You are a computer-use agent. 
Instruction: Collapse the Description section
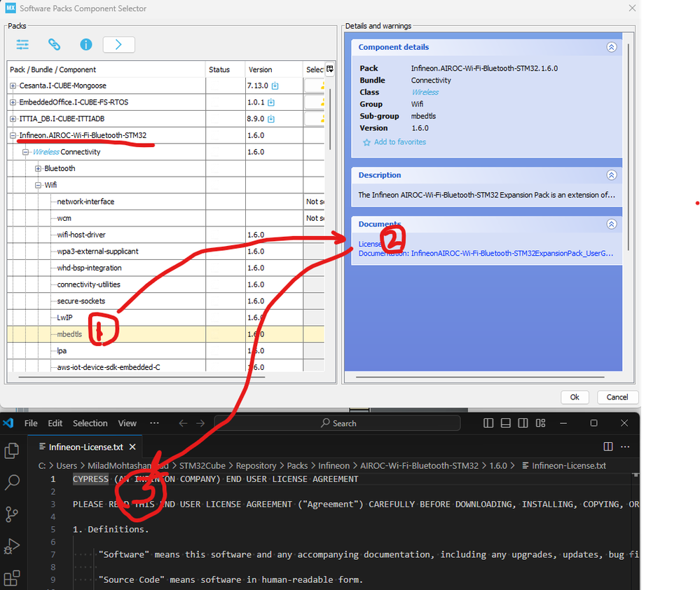[x=612, y=175]
